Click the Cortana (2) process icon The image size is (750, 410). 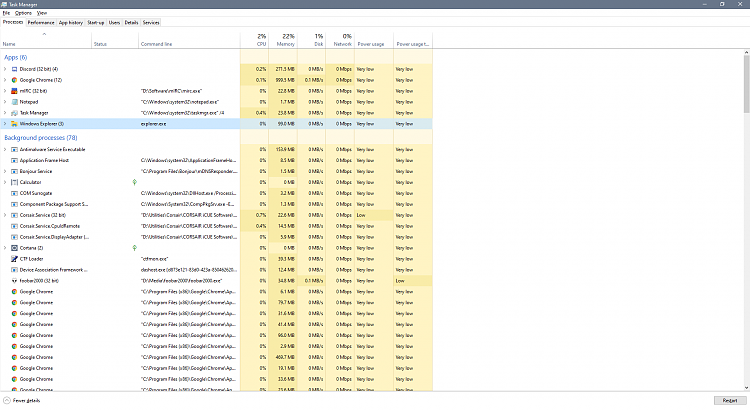click(14, 248)
